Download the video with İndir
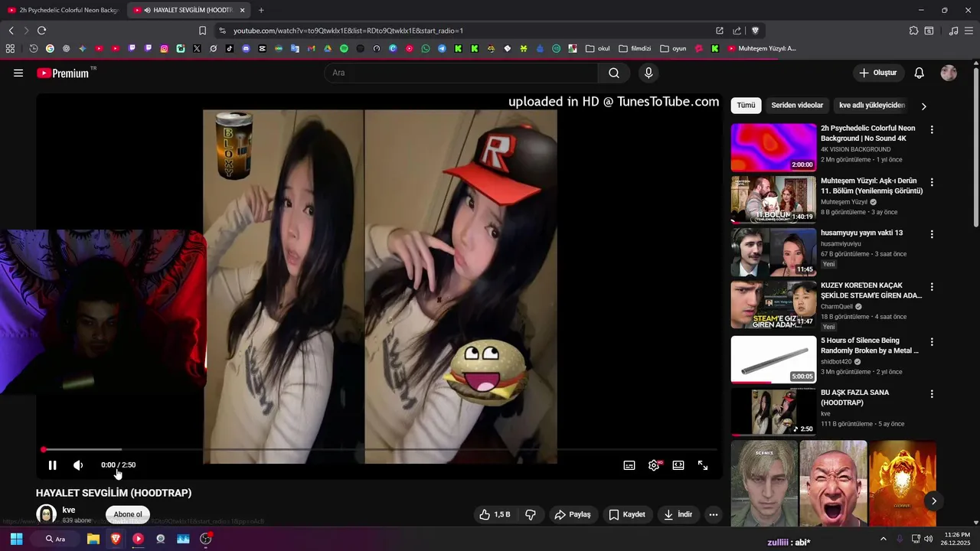The image size is (980, 551). click(678, 514)
